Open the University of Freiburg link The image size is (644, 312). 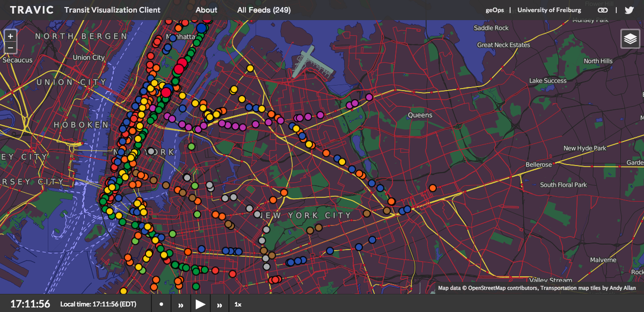549,10
